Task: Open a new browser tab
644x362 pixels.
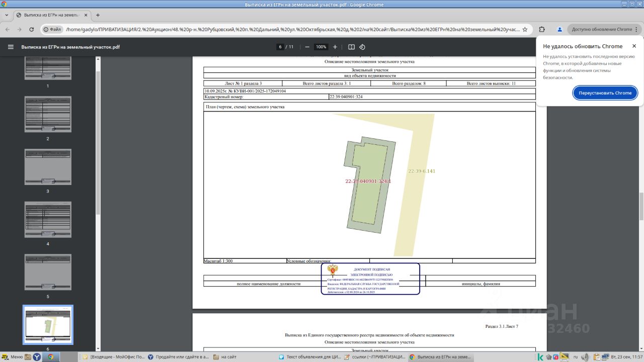Action: click(98, 15)
